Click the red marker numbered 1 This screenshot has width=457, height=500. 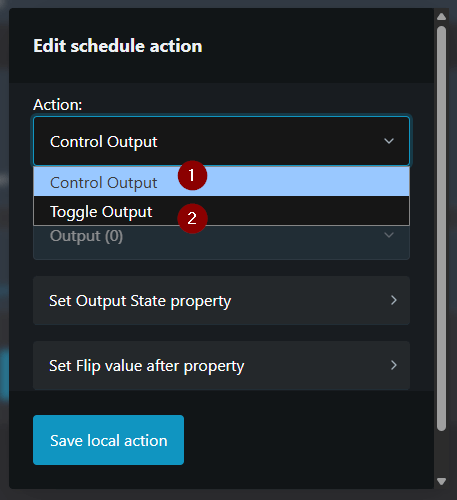point(192,175)
